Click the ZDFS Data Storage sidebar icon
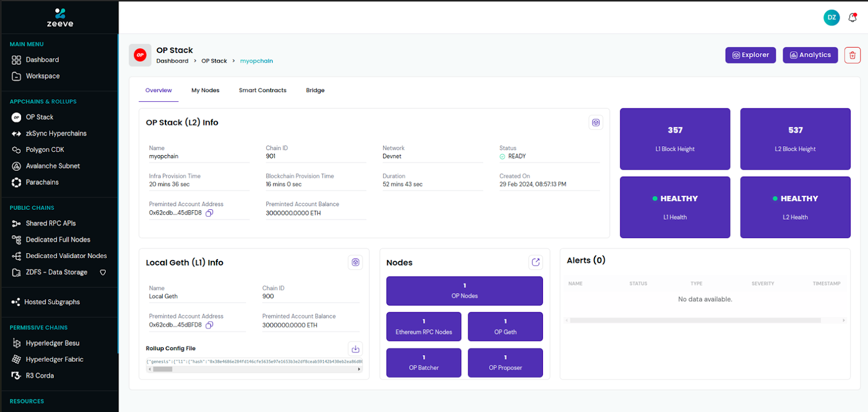 click(x=16, y=272)
